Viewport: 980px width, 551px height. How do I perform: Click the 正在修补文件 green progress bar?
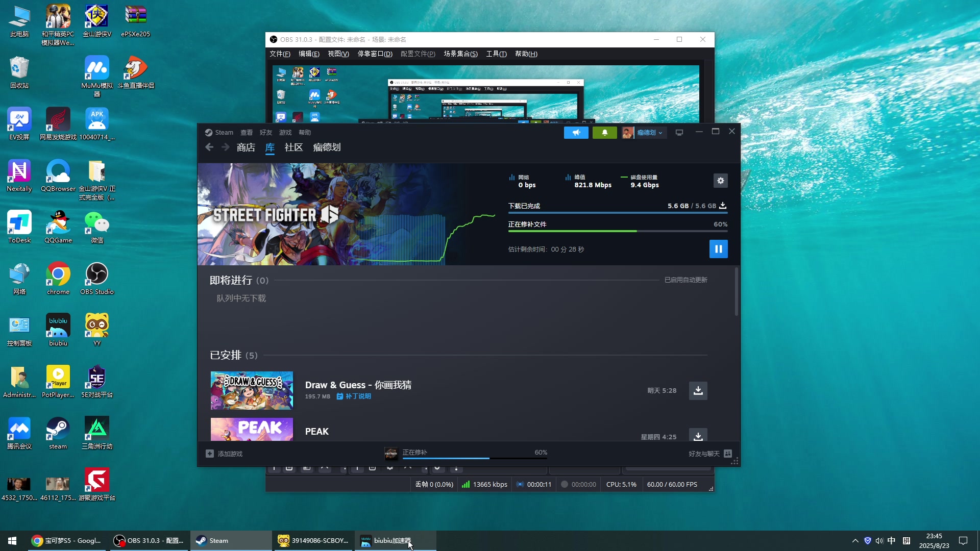coord(618,231)
